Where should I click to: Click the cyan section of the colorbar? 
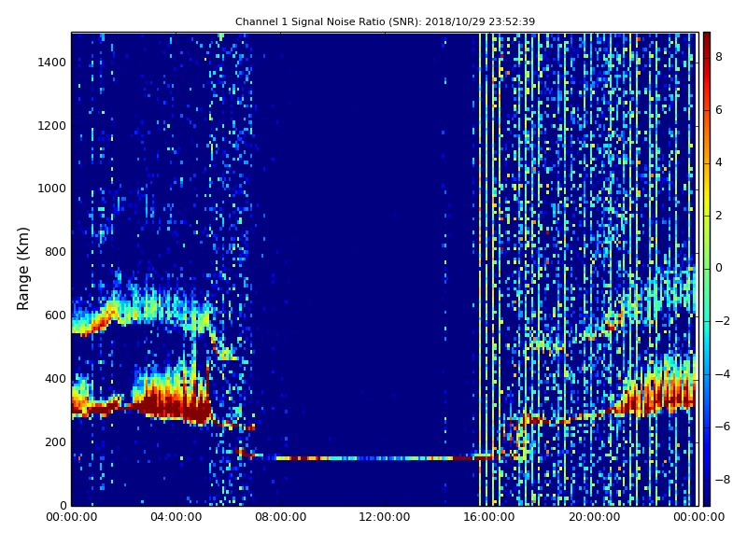pos(707,329)
